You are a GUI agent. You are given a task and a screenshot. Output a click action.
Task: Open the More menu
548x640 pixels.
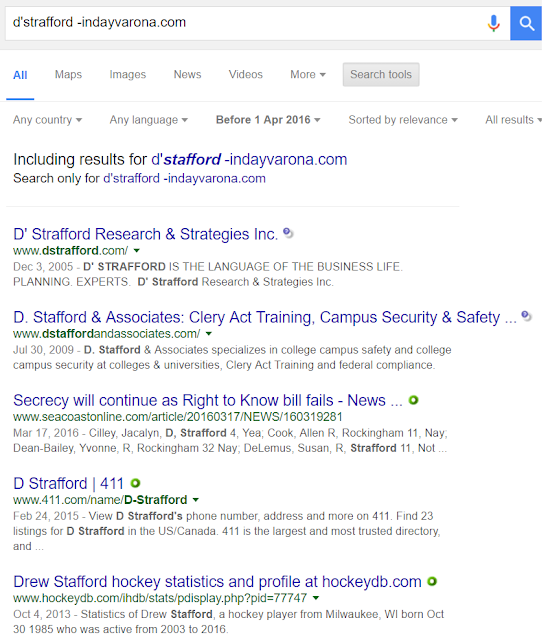[308, 75]
